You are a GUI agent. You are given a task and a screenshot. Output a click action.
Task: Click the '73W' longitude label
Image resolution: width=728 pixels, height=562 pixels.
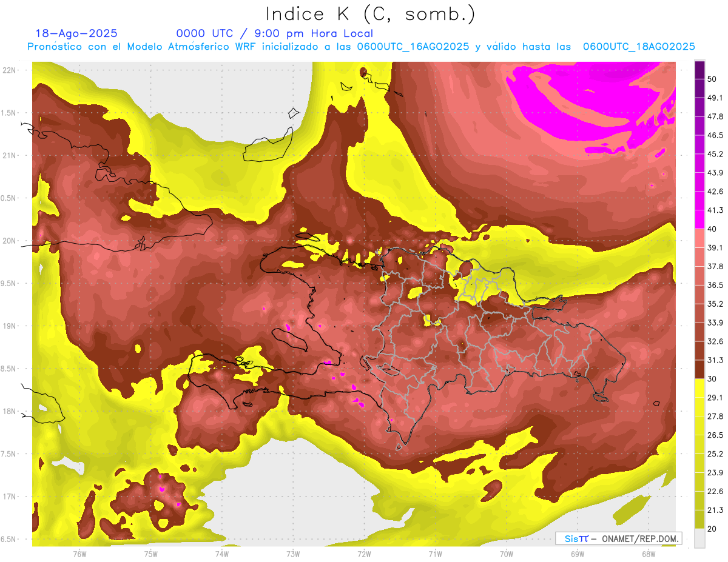point(293,554)
